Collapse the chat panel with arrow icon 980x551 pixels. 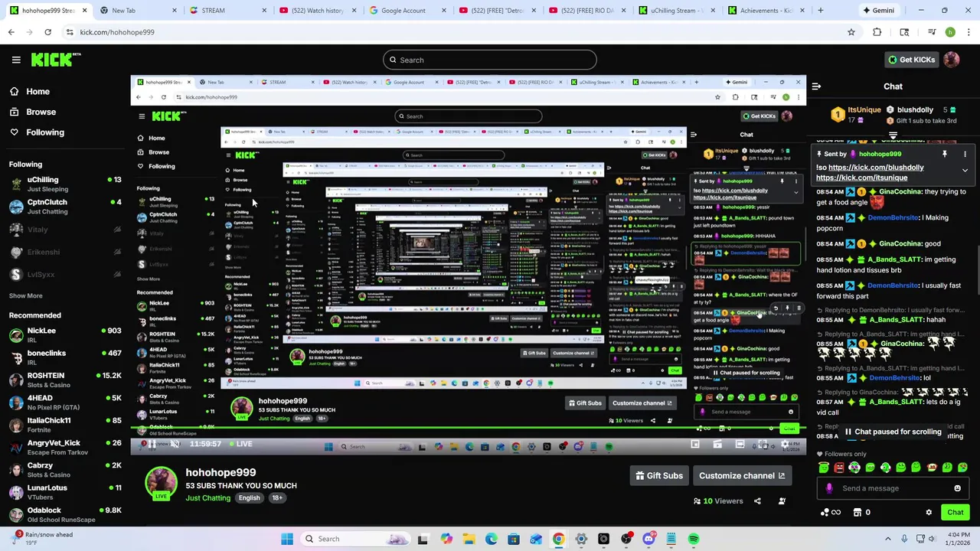coord(816,86)
